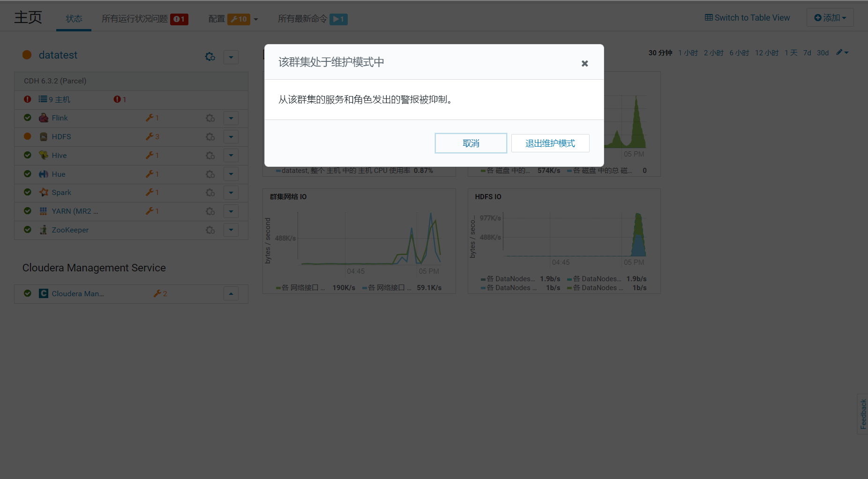Select the 12 小时 time range
This screenshot has height=479, width=868.
[x=767, y=53]
